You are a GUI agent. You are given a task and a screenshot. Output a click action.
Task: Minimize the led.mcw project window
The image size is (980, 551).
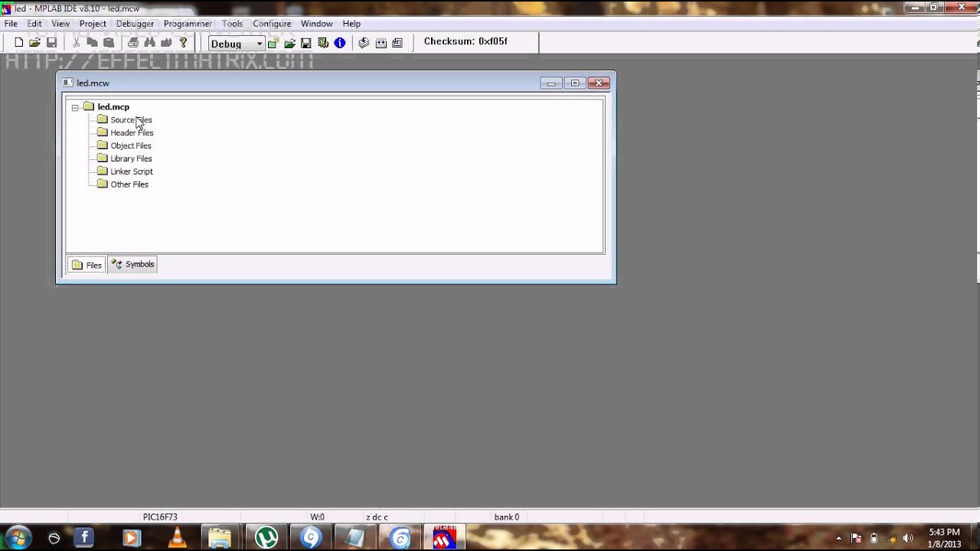coord(551,83)
